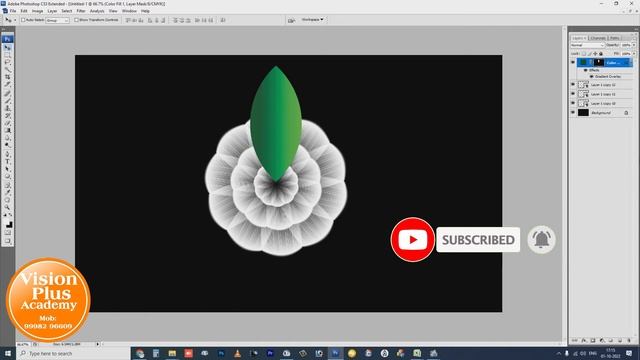Switch to the Channels tab
Viewport: 640px width, 360px height.
click(x=598, y=38)
